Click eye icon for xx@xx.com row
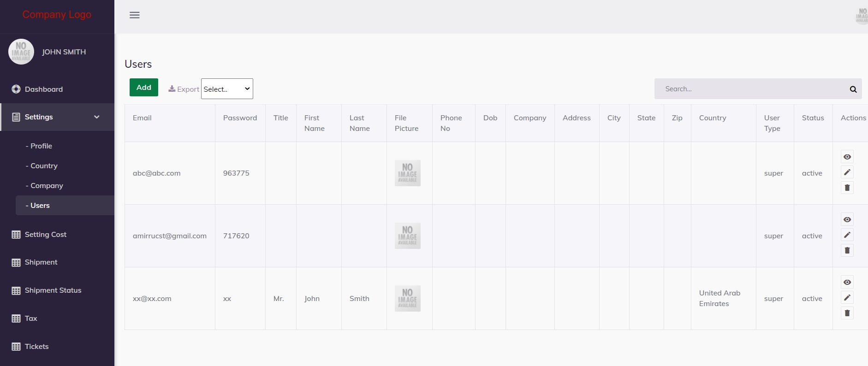Viewport: 868px width, 366px height. [x=847, y=282]
